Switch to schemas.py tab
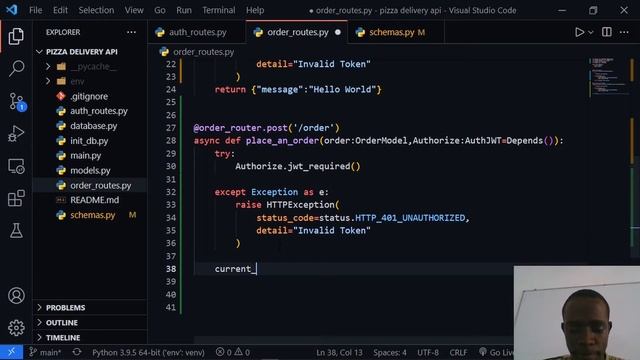 (396, 32)
